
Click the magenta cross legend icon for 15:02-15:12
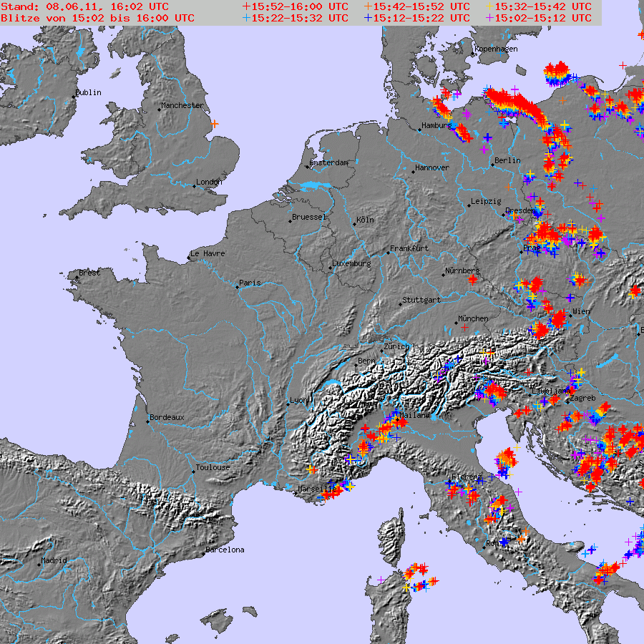tap(490, 18)
